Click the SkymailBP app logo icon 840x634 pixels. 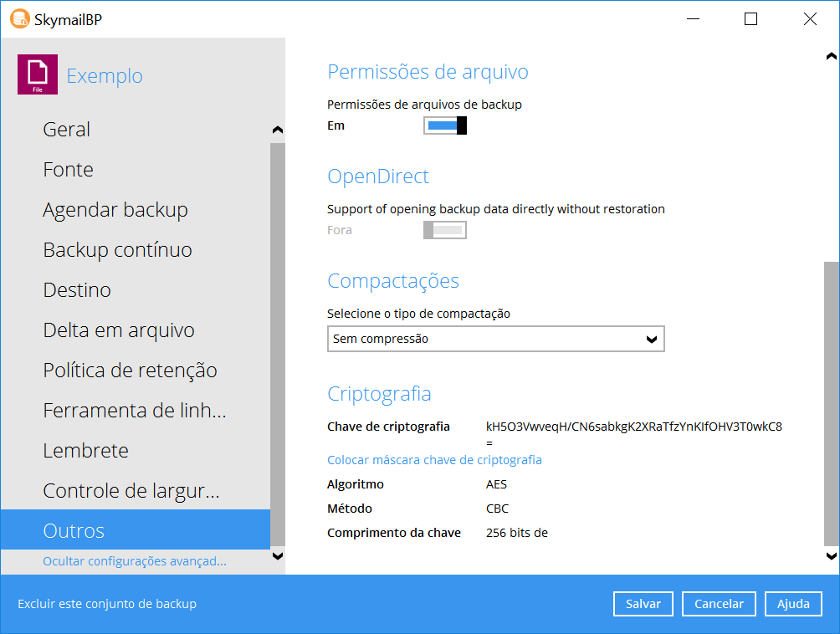19,19
